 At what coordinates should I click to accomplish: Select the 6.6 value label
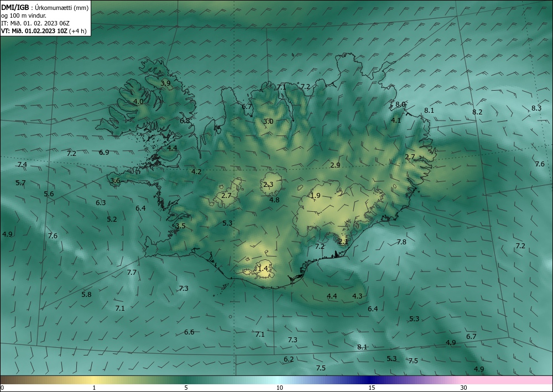point(189,332)
